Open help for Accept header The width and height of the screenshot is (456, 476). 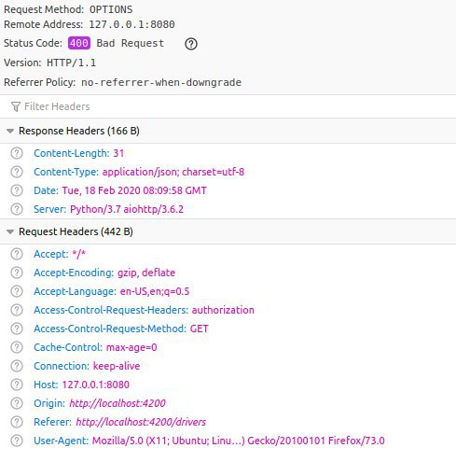point(17,254)
